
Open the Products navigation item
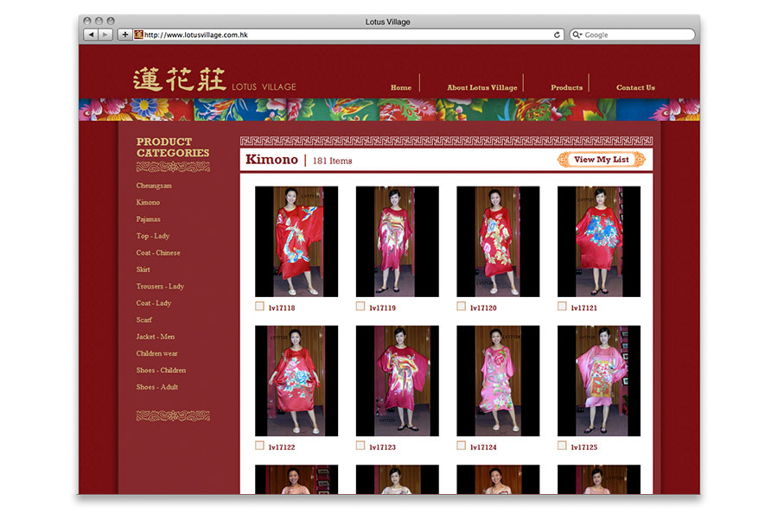pos(566,87)
